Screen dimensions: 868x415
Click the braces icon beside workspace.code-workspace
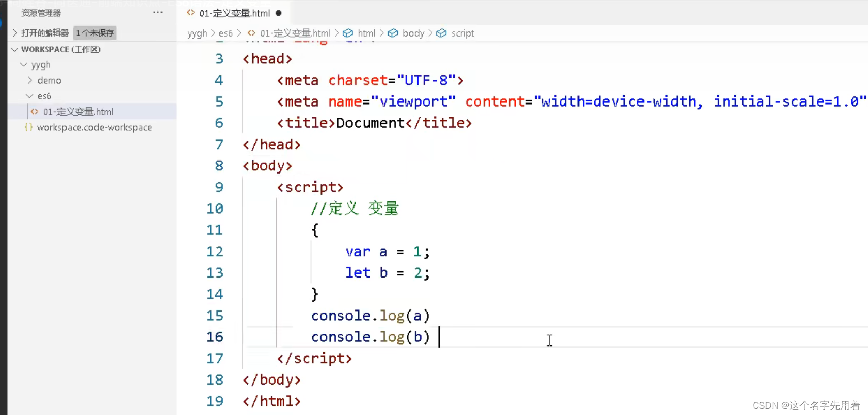coord(29,127)
